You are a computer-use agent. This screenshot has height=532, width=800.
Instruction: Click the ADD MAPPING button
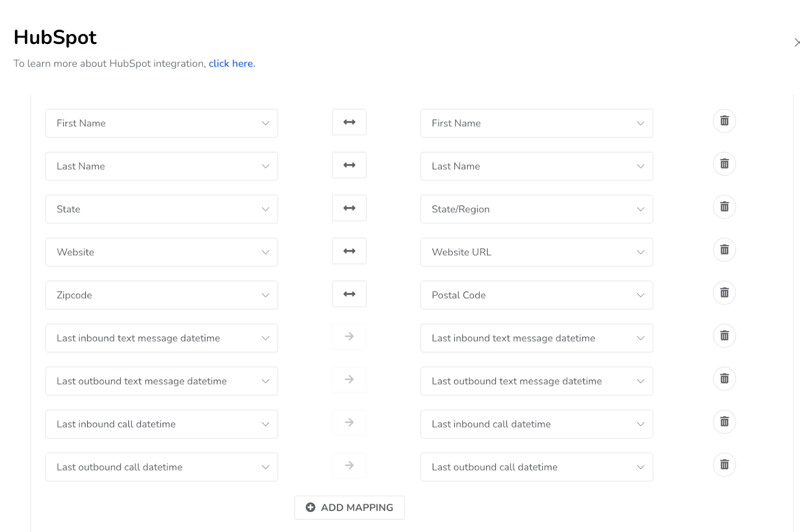pos(349,508)
